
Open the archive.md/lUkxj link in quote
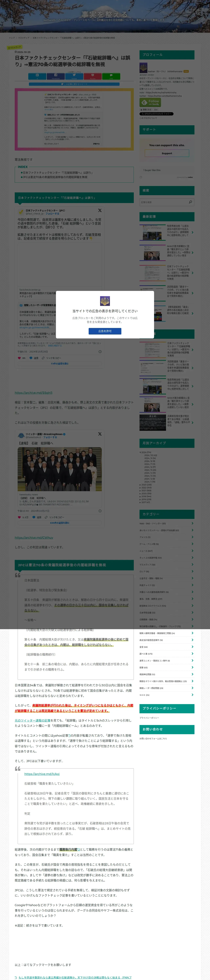pos(42,774)
